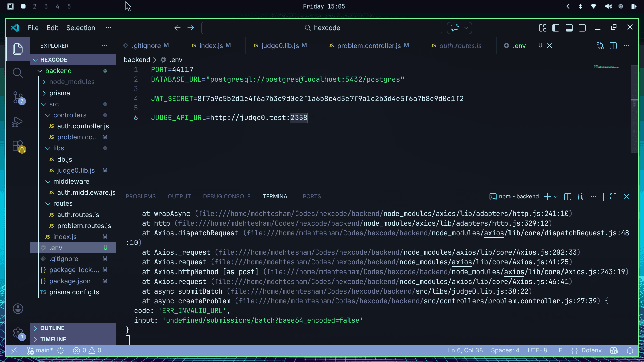
Task: Maximize the terminal panel size
Action: (613, 197)
